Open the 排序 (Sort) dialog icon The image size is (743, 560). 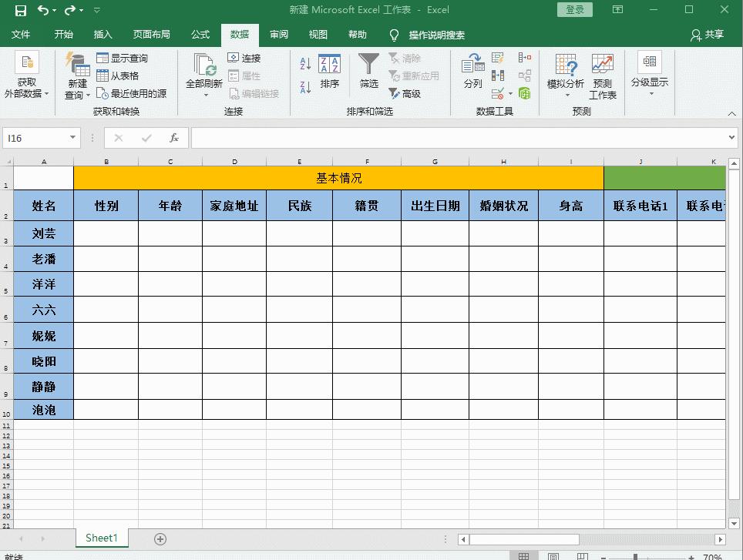click(330, 73)
